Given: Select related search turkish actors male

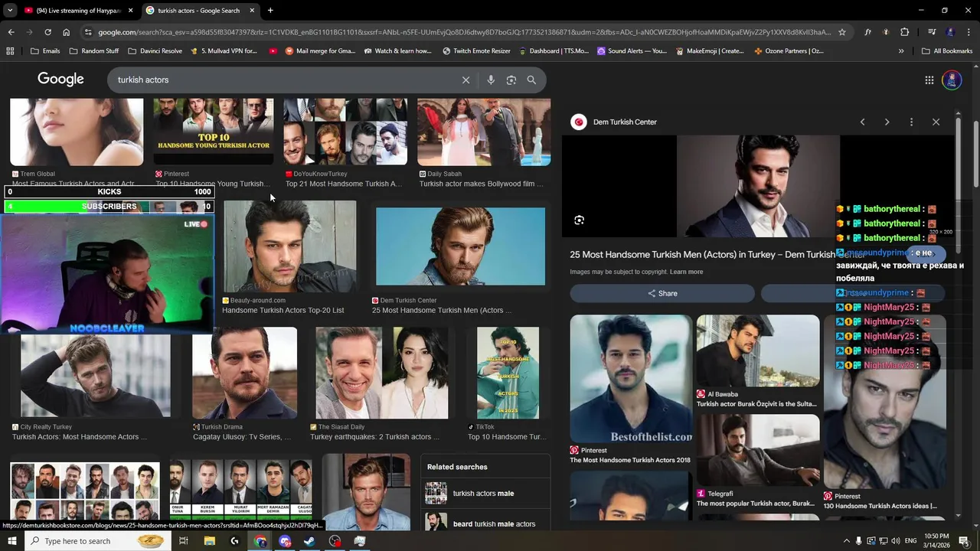Looking at the screenshot, I should tap(485, 494).
